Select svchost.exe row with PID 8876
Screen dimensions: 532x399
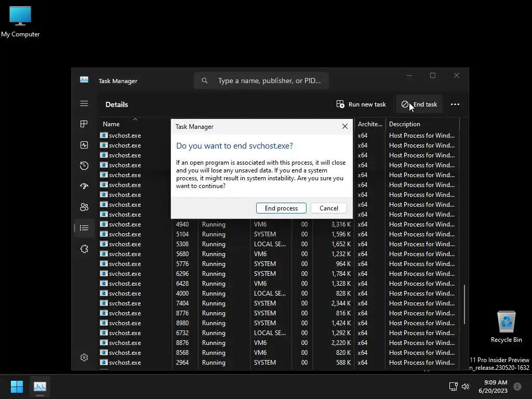pos(279,343)
